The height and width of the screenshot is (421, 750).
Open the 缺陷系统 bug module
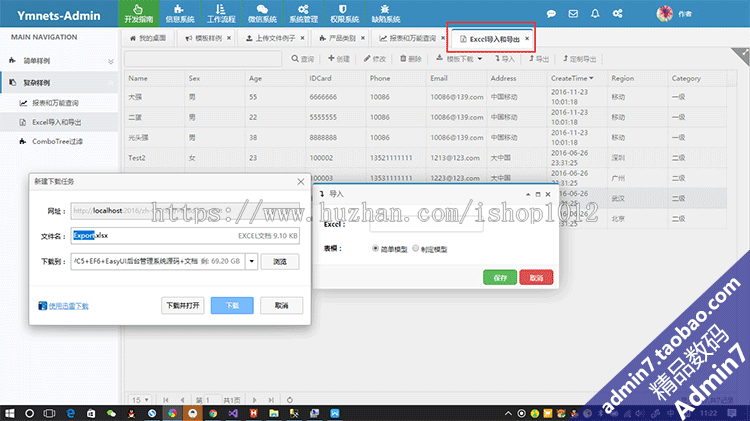coord(386,13)
